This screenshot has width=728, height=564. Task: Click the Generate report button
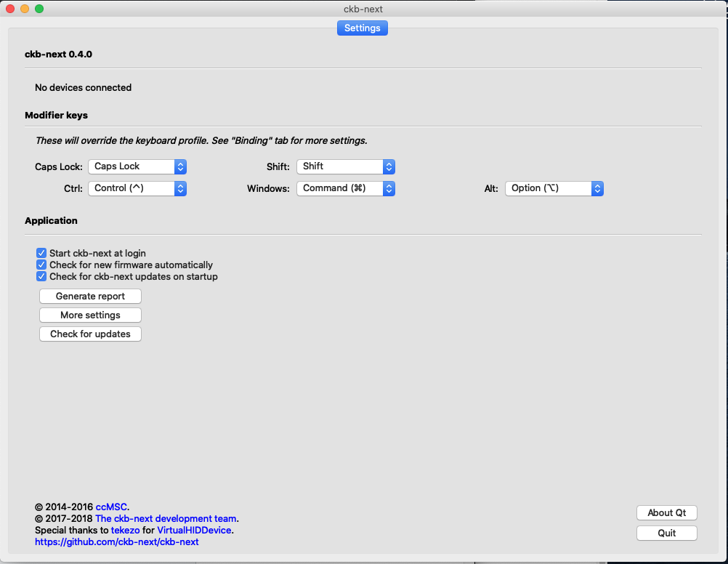[91, 297]
